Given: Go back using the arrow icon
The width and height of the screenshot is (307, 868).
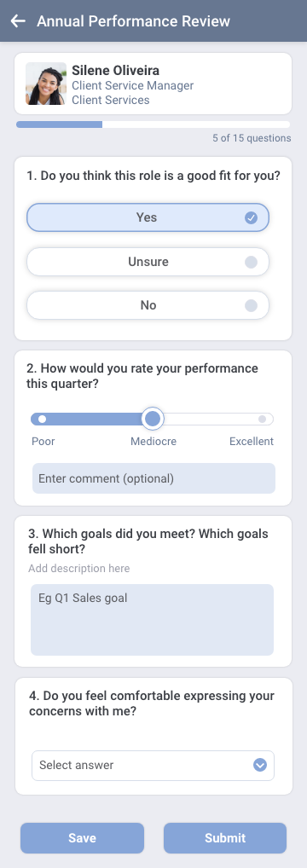Looking at the screenshot, I should 18,21.
